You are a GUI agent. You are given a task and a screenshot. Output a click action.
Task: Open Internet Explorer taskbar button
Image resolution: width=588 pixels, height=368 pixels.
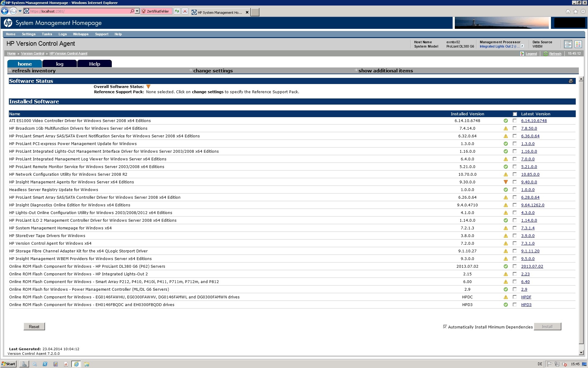point(76,364)
